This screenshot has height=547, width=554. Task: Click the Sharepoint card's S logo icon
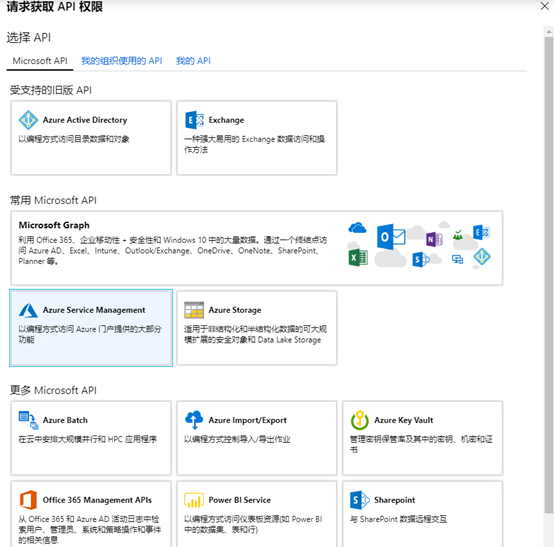point(360,500)
